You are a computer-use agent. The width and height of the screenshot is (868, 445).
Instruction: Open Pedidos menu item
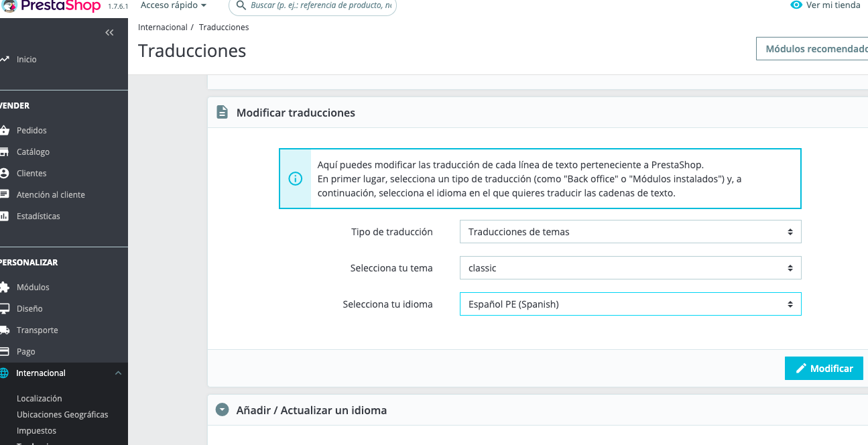[32, 131]
